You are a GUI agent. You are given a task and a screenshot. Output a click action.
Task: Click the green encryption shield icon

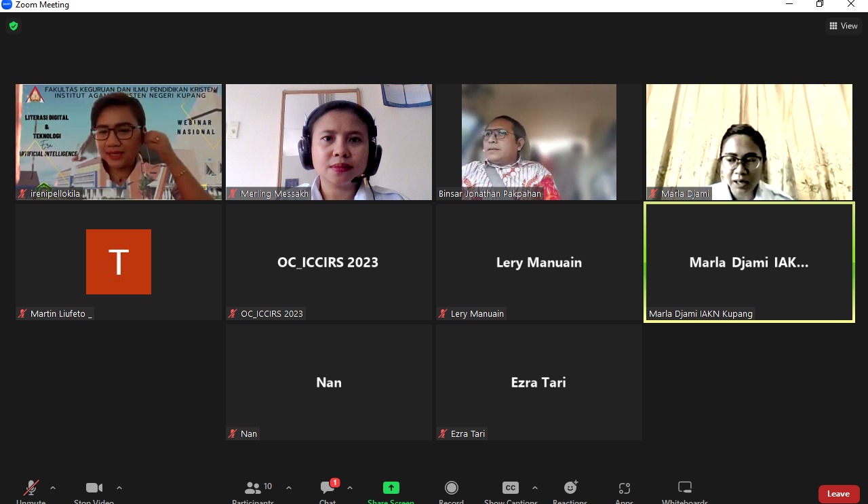(14, 26)
